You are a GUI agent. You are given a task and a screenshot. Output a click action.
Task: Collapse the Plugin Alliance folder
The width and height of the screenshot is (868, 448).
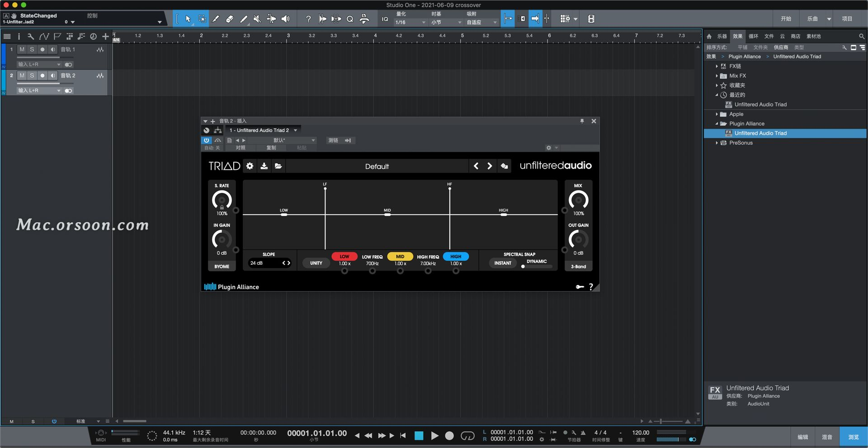[x=717, y=124]
